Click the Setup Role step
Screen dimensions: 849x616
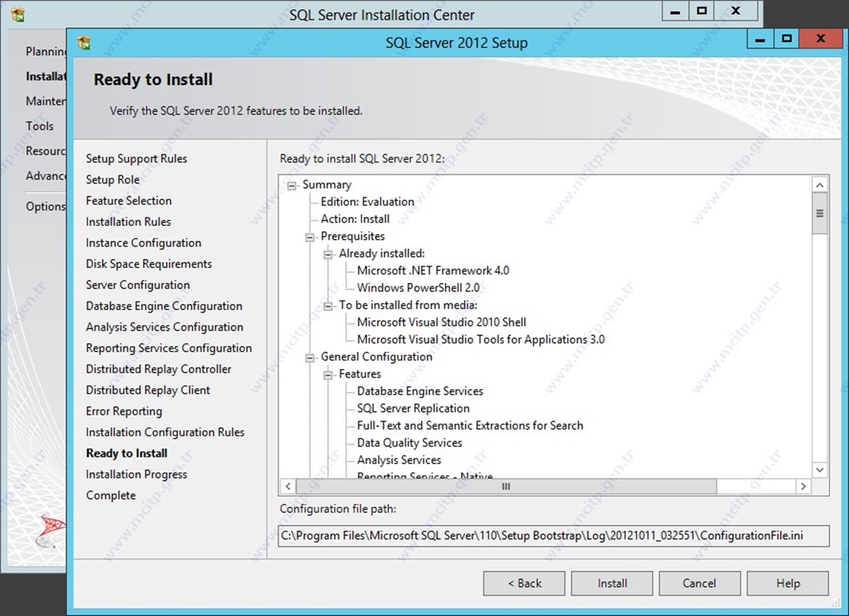[x=112, y=180]
